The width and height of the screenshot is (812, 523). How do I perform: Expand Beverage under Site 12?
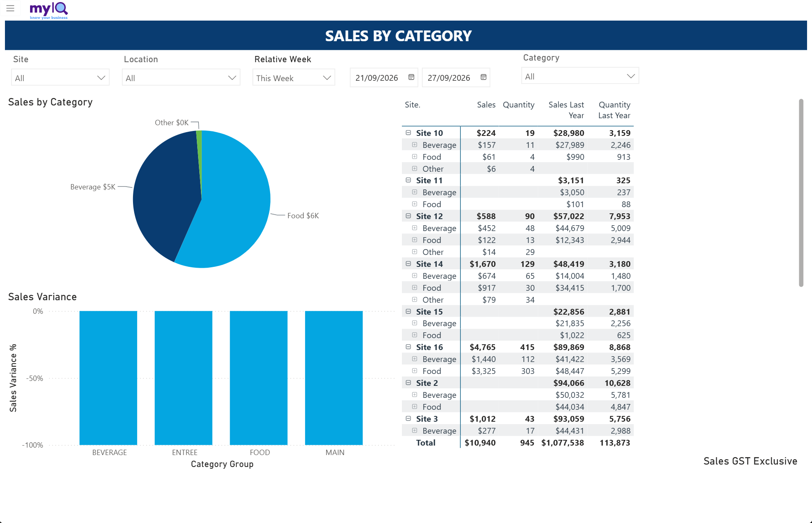[415, 228]
